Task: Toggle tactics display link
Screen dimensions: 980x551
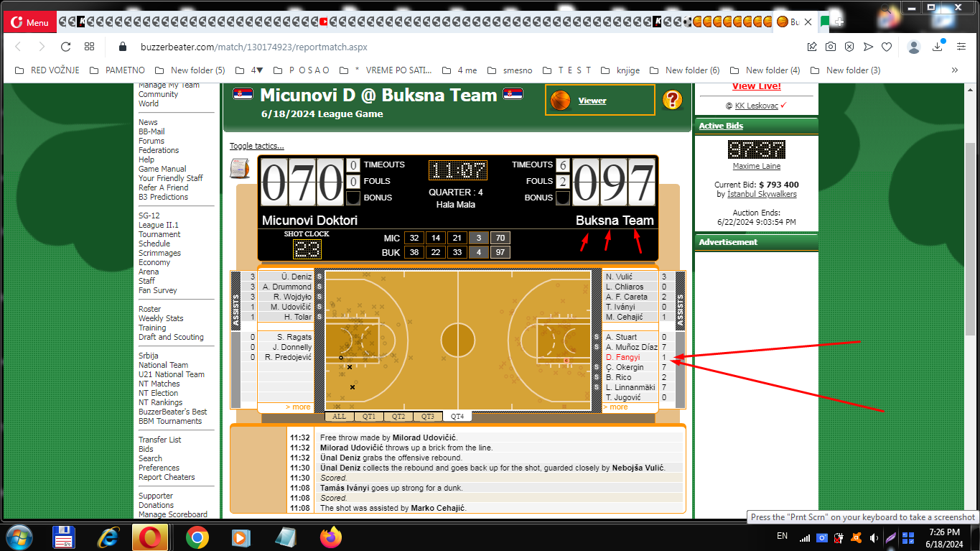Action: click(x=256, y=146)
